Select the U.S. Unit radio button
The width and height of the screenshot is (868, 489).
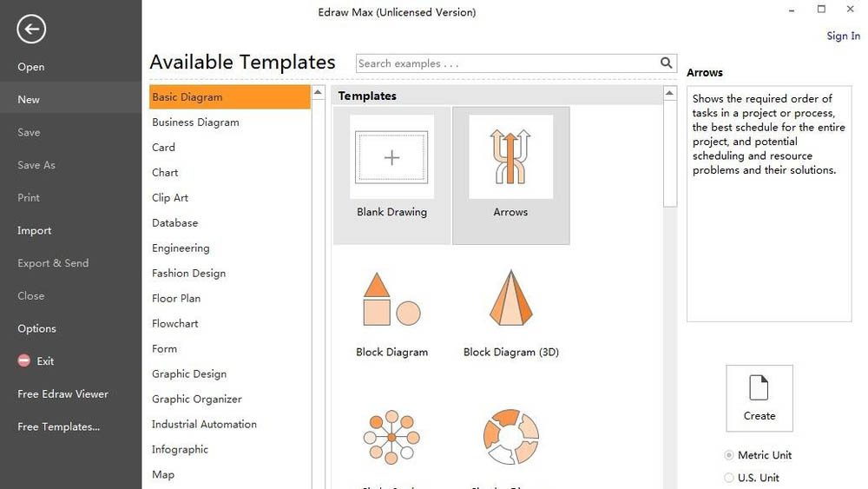(728, 478)
